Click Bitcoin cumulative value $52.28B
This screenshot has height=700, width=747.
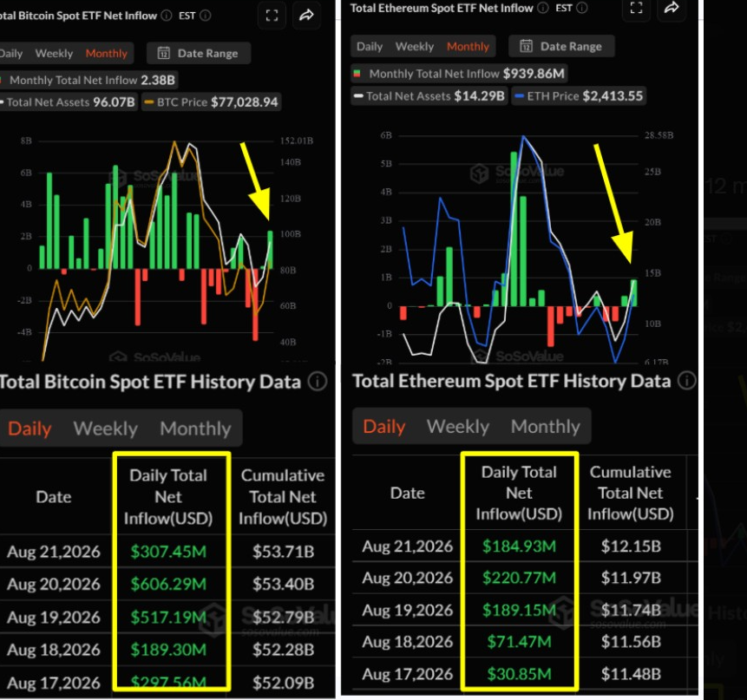[x=283, y=650]
